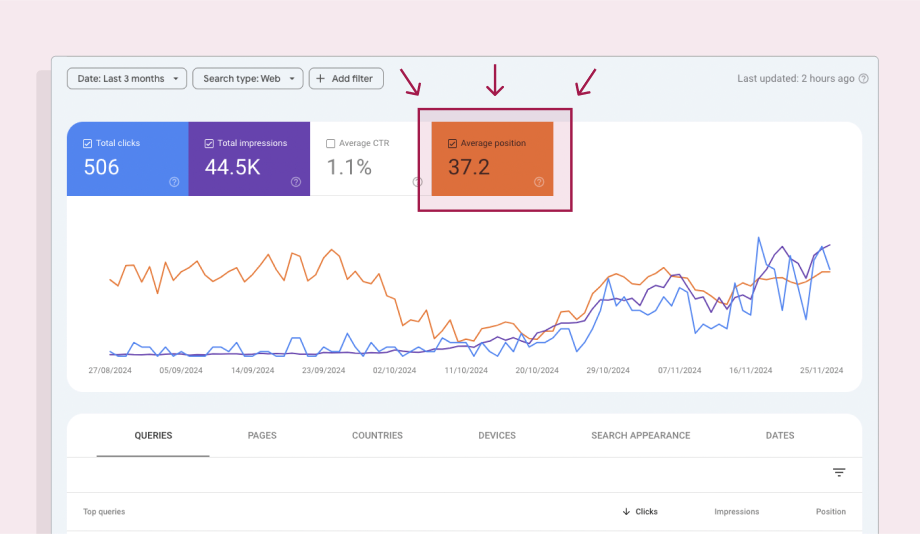This screenshot has width=920, height=534.
Task: Click the 27/08/2024 date label on chart
Action: click(x=110, y=370)
